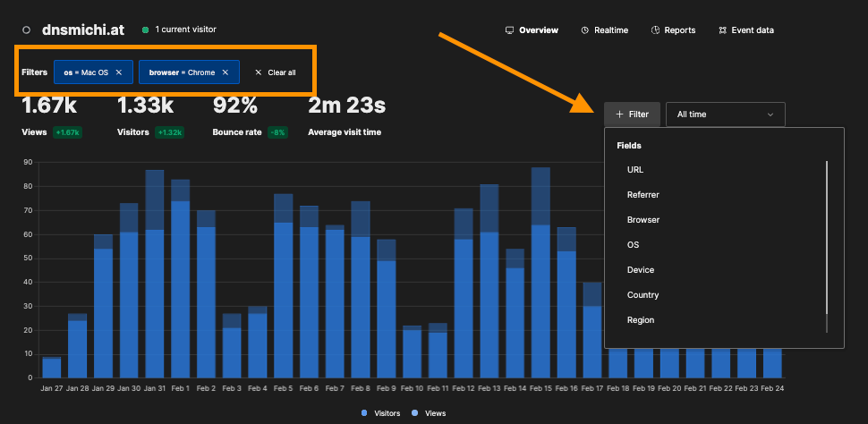Go to the Reports tab
868x424 pixels.
(x=673, y=30)
